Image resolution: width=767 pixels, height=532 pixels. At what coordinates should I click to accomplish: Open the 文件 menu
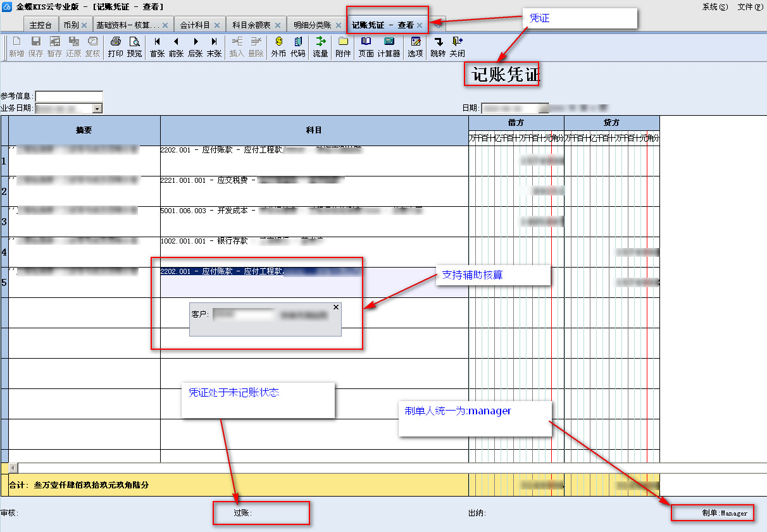coord(750,7)
